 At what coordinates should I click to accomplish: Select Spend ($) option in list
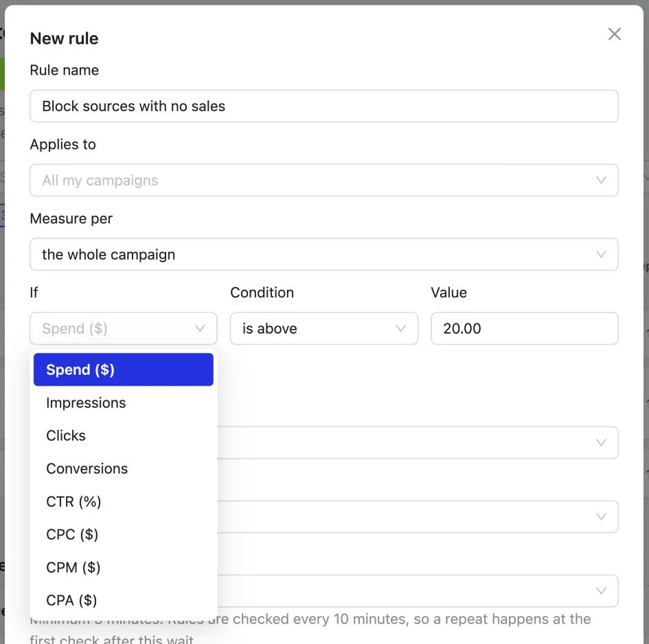(x=124, y=369)
